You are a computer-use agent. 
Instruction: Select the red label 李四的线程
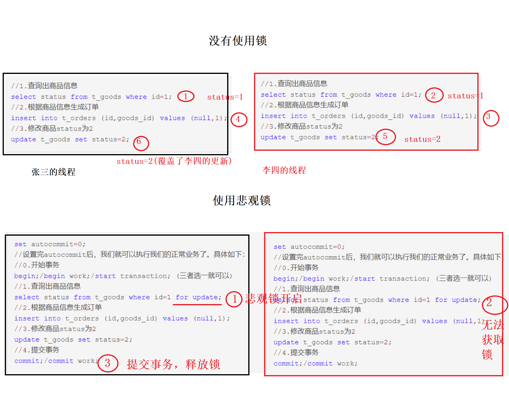(x=284, y=170)
